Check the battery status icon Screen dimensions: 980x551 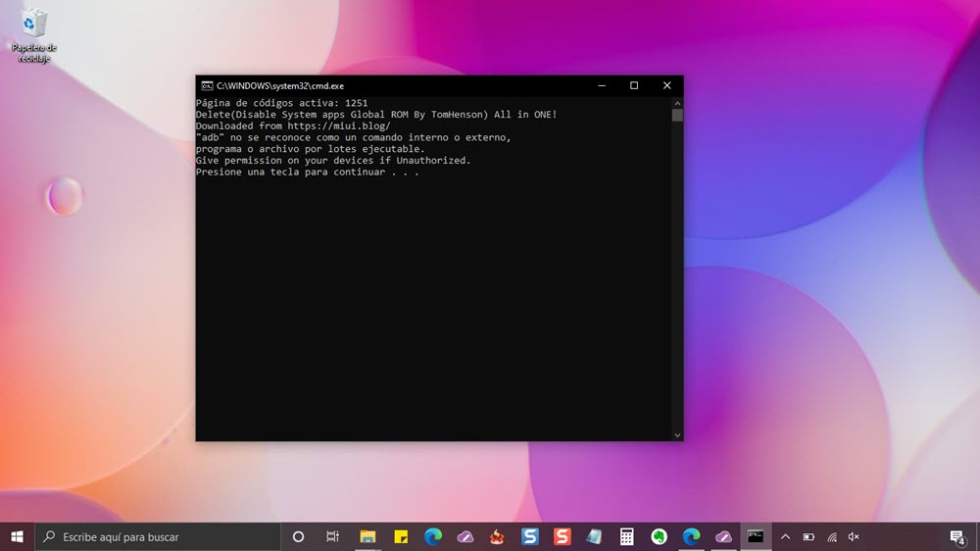[x=808, y=536]
